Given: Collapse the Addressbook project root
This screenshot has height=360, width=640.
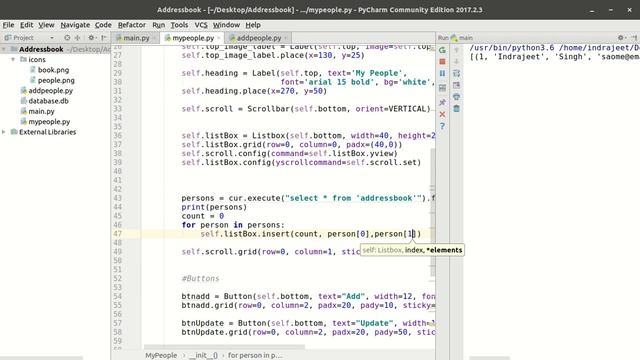Looking at the screenshot, I should tap(4, 49).
